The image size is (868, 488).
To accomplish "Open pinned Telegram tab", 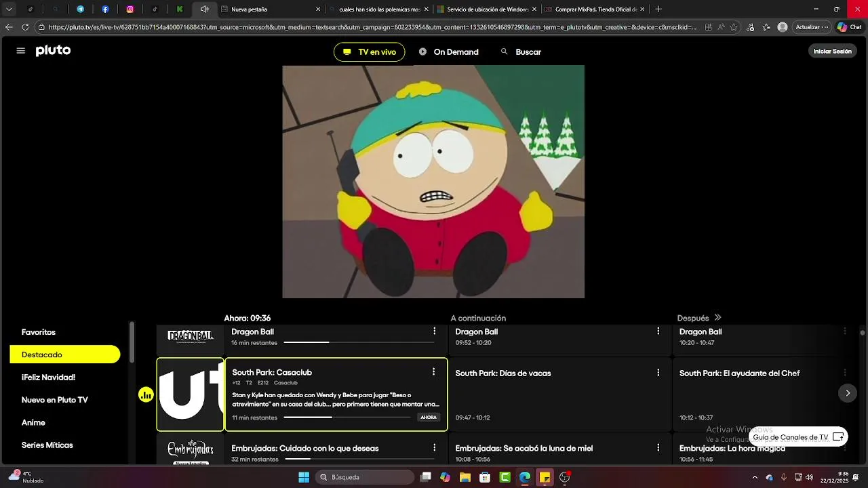I will tap(80, 9).
